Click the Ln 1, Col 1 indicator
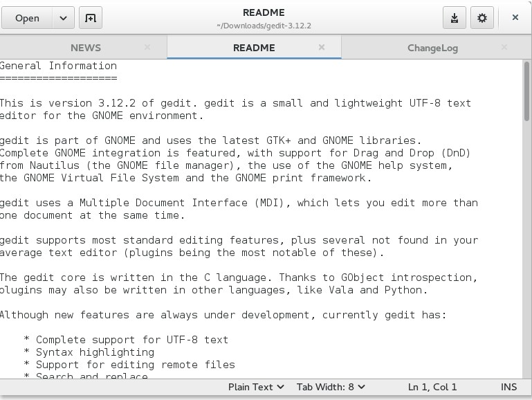The image size is (532, 400). tap(432, 387)
